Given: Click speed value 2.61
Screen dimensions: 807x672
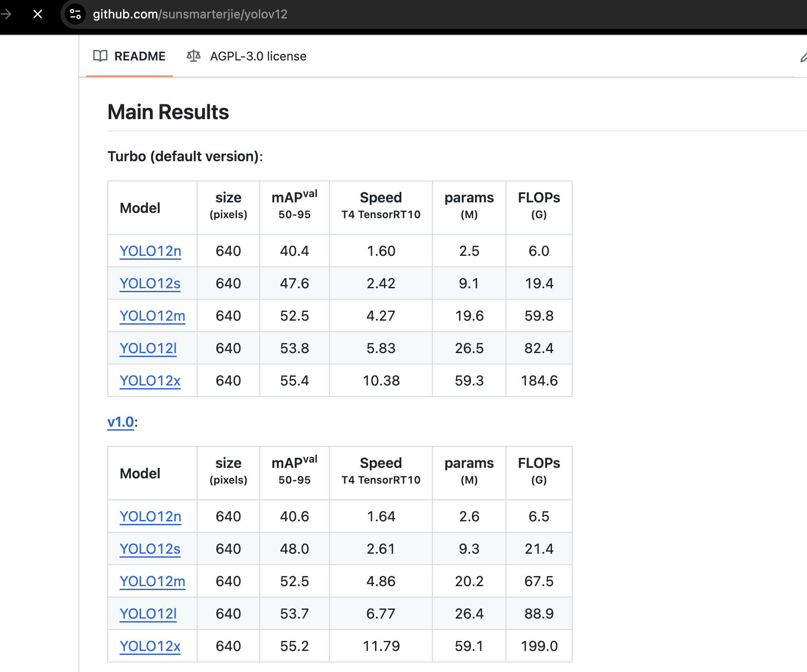Looking at the screenshot, I should point(381,549).
